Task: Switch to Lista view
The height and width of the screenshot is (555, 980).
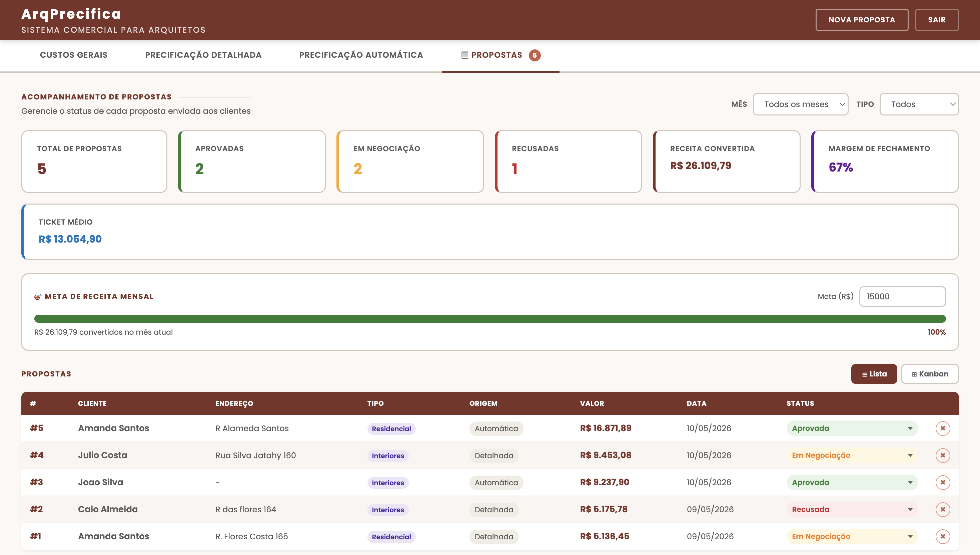Action: point(874,374)
